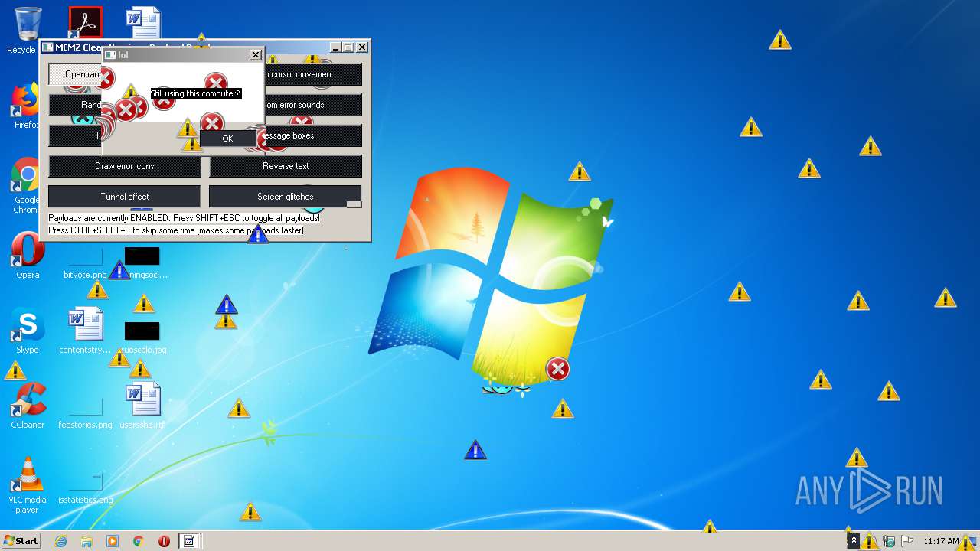Select the usersshe.rtf document on desktop

pos(142,406)
